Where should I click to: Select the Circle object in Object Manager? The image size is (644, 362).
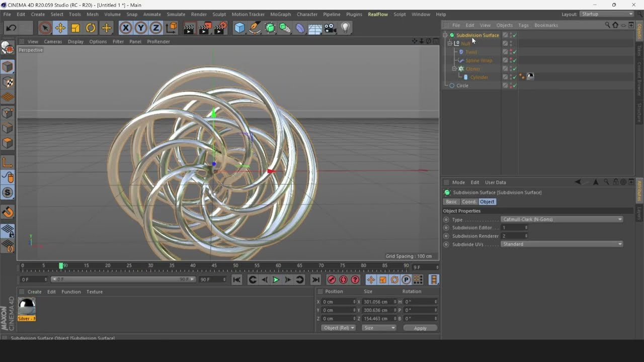(x=462, y=85)
